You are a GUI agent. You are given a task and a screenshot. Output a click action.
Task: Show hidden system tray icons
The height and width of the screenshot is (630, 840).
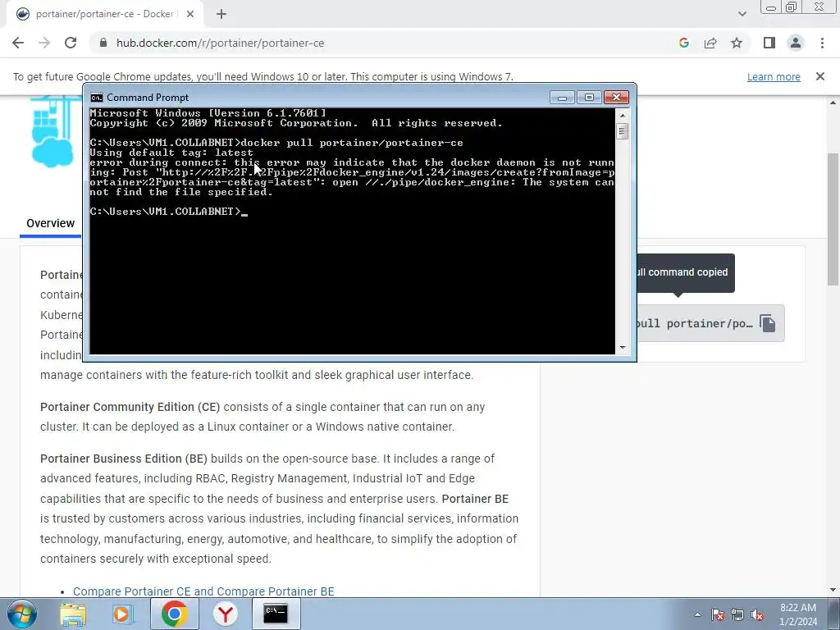pos(697,614)
